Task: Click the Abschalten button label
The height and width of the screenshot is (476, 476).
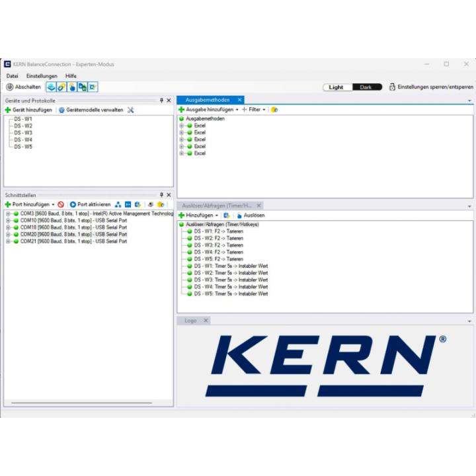Action: coord(28,87)
